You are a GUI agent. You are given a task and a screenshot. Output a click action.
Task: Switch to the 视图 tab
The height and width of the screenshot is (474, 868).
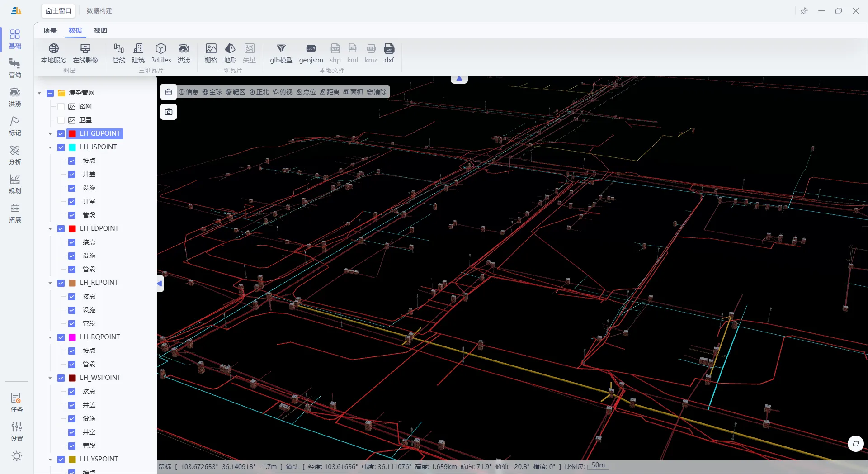pos(100,30)
